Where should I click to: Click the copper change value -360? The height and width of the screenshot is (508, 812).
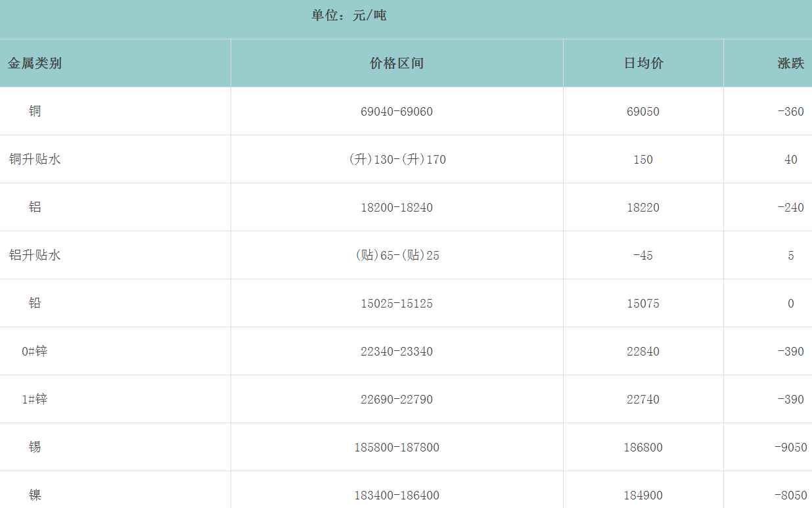(790, 112)
